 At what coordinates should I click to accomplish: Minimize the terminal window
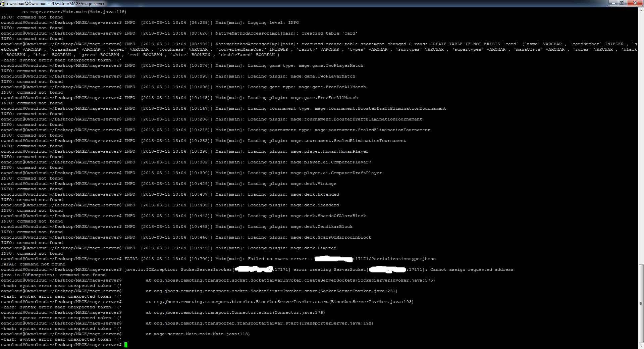click(x=613, y=3)
